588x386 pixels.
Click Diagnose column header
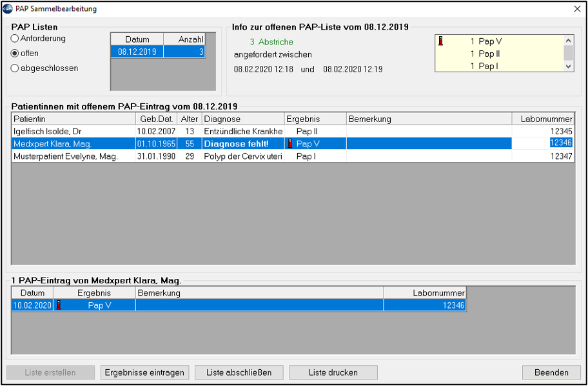pyautogui.click(x=243, y=119)
